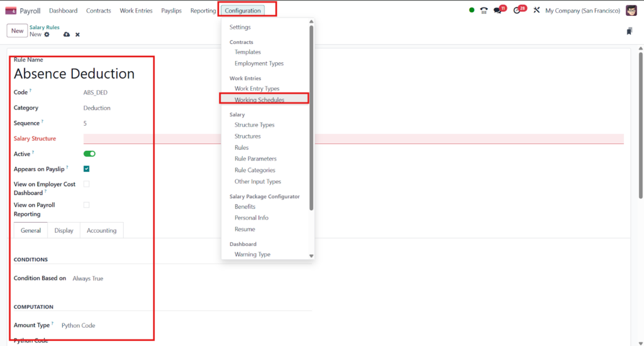Select Rules under Salary

pyautogui.click(x=241, y=148)
